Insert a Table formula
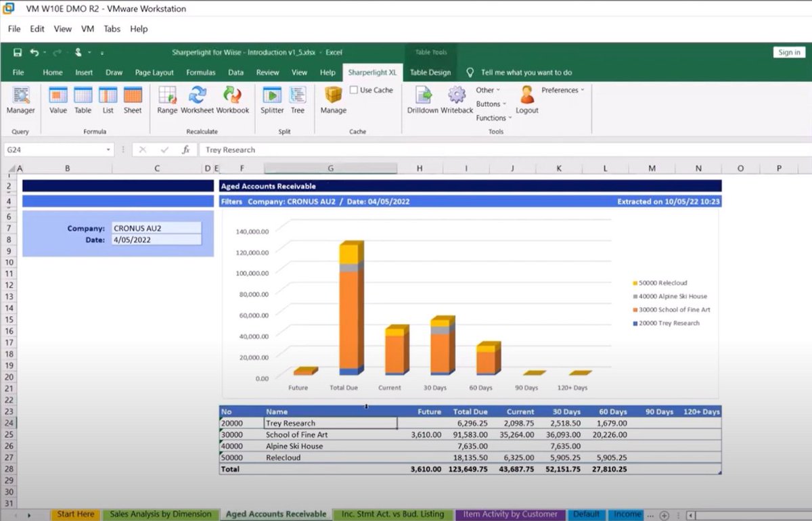The height and width of the screenshot is (521, 812). click(83, 100)
